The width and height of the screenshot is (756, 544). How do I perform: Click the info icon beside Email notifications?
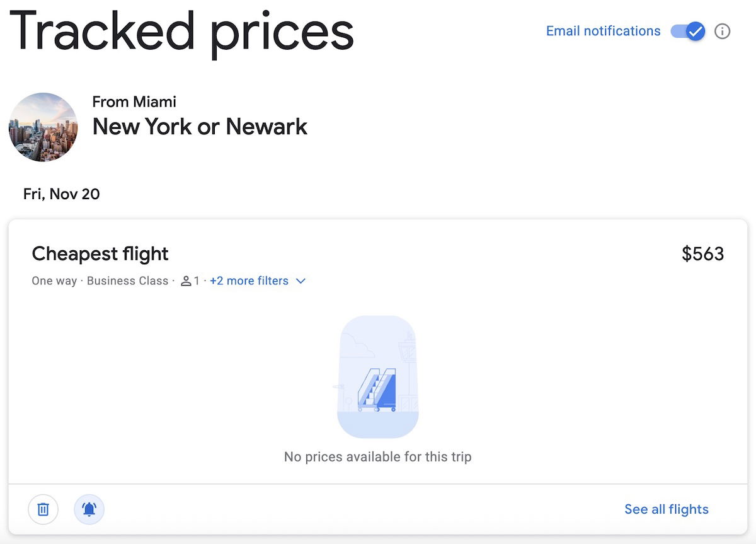(722, 31)
